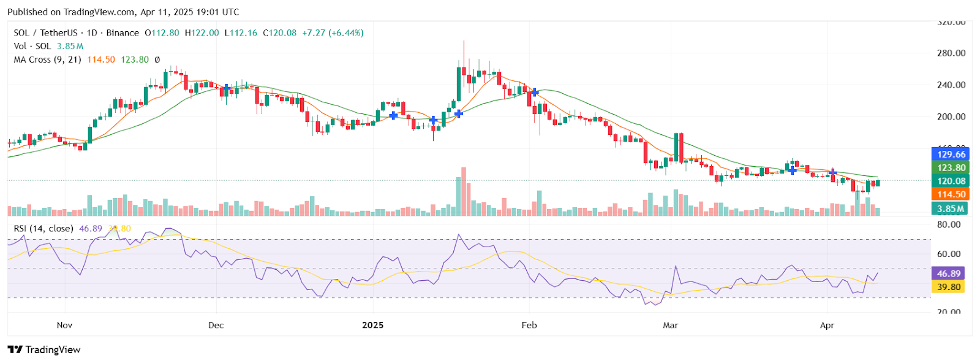Click the Apr label on time axis
The width and height of the screenshot is (980, 363).
tap(827, 325)
